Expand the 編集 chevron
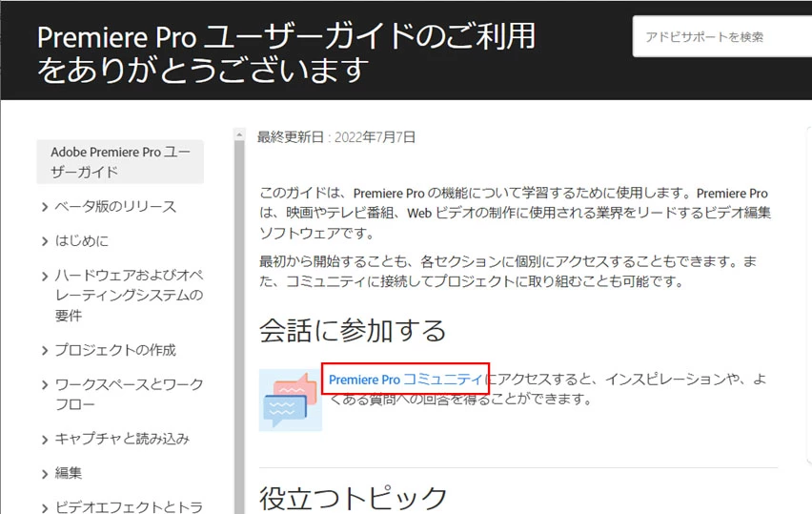812x514 pixels. click(45, 474)
